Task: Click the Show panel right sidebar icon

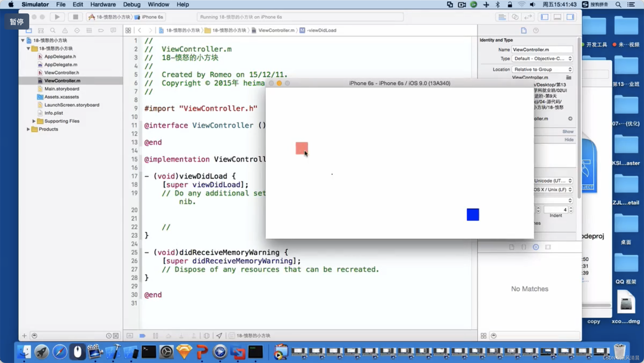Action: tap(570, 17)
